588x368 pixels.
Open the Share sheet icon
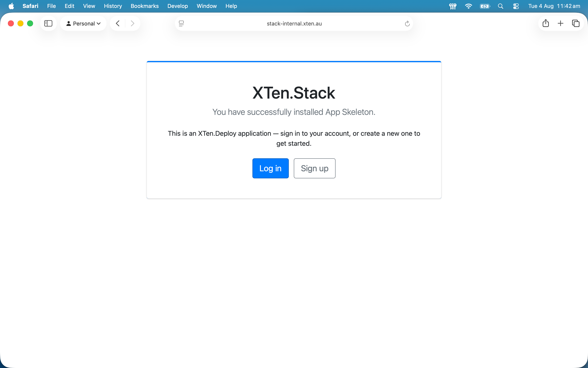click(546, 23)
